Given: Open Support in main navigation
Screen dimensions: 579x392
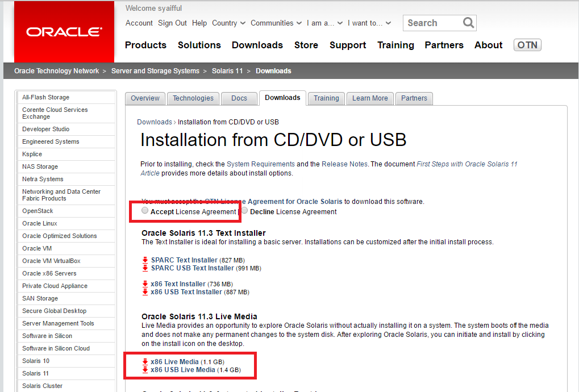Looking at the screenshot, I should pyautogui.click(x=348, y=45).
